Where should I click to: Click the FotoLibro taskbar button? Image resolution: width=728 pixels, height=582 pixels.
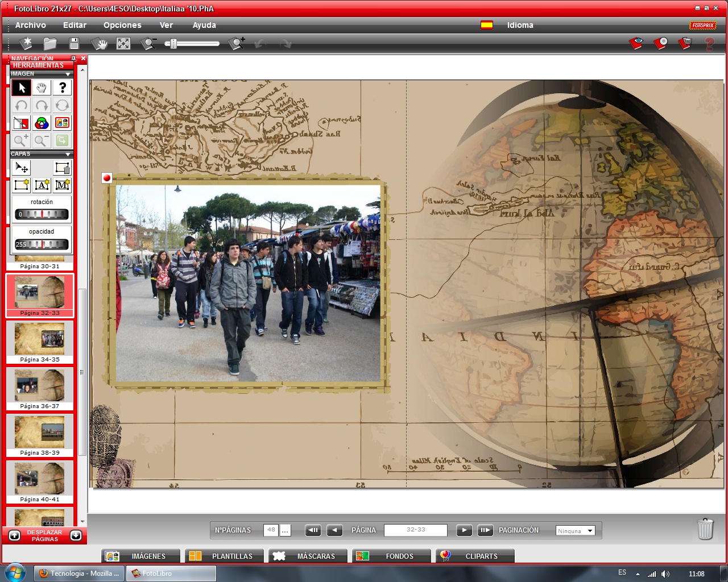[171, 573]
